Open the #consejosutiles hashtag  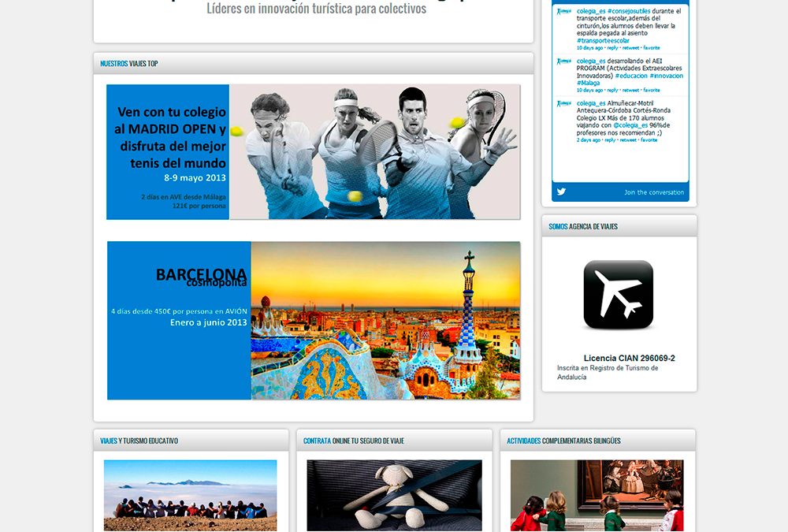[628, 11]
